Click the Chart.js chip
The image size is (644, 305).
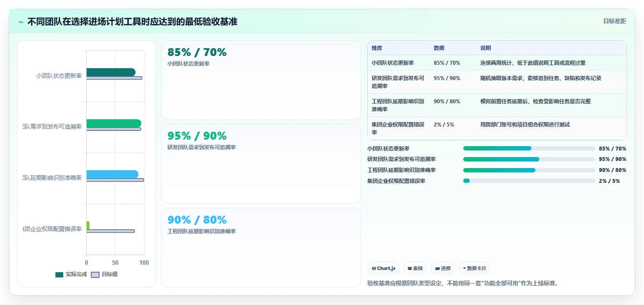click(x=384, y=268)
